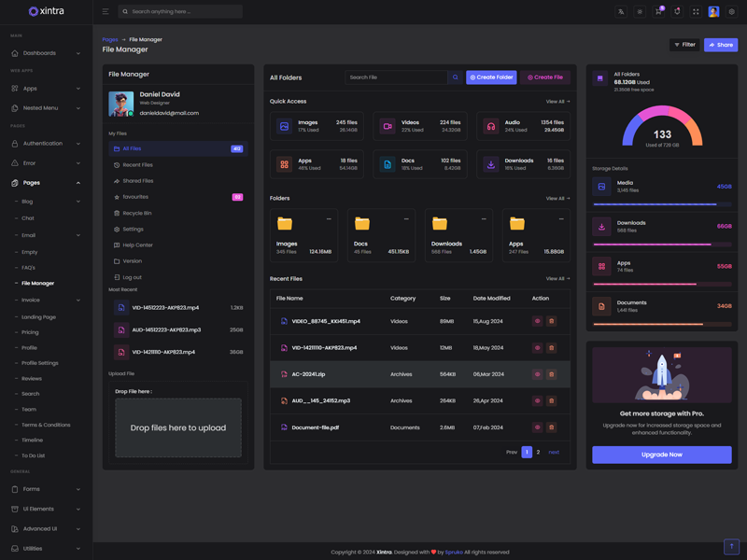Expand the Dashboards sidebar menu

coord(46,53)
